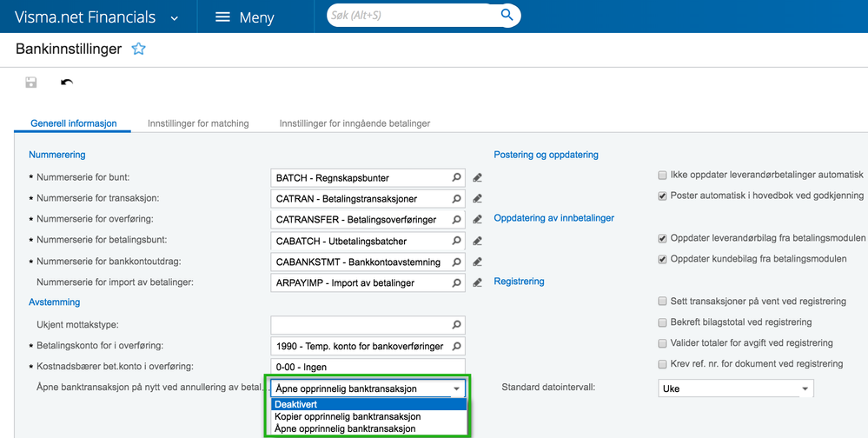Screen dimensions: 868x438
Task: Enable Krev ref. nr. for dokument ved registrering
Action: [662, 364]
